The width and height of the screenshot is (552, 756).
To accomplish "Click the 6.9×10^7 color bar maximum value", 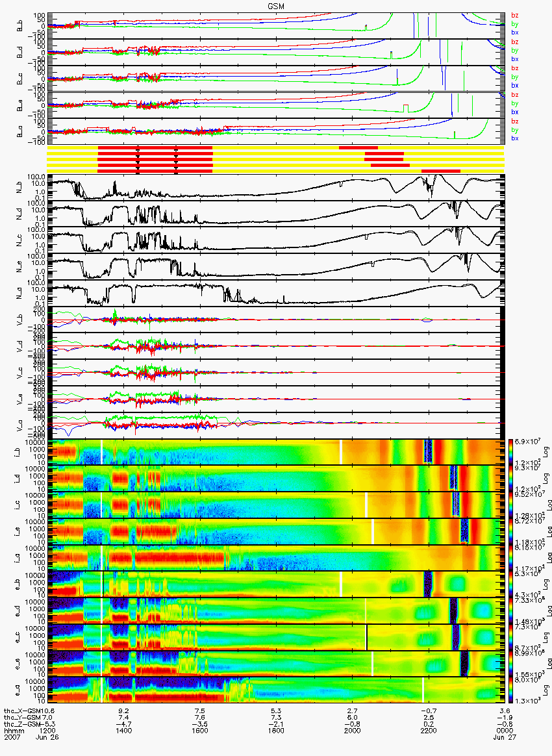I will click(528, 442).
